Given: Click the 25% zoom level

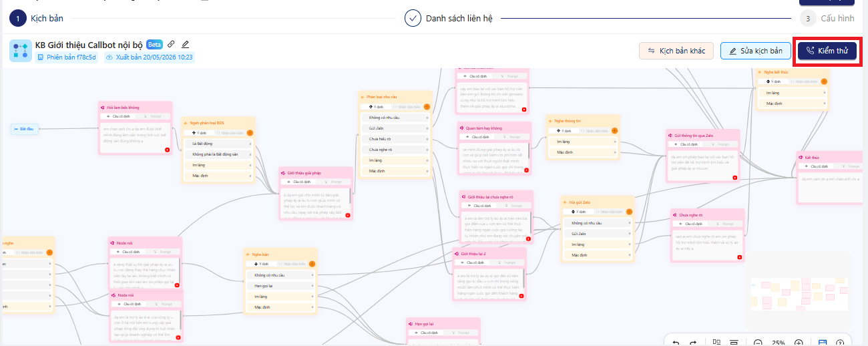Looking at the screenshot, I should [778, 343].
